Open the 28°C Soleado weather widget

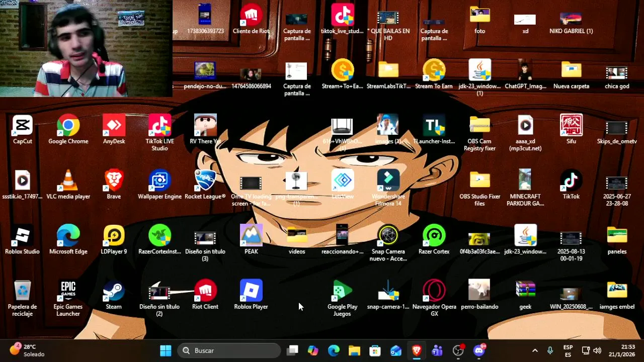click(28, 350)
